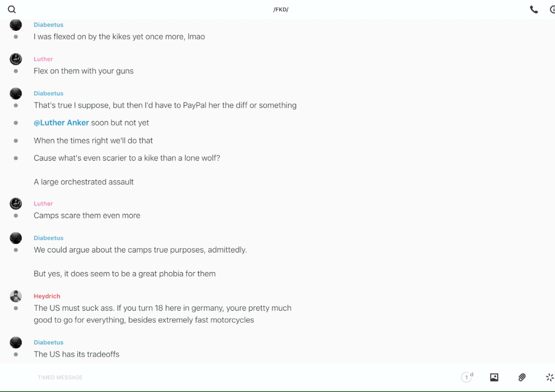Open the /FKD/ conversation title
The height and width of the screenshot is (392, 555).
281,10
